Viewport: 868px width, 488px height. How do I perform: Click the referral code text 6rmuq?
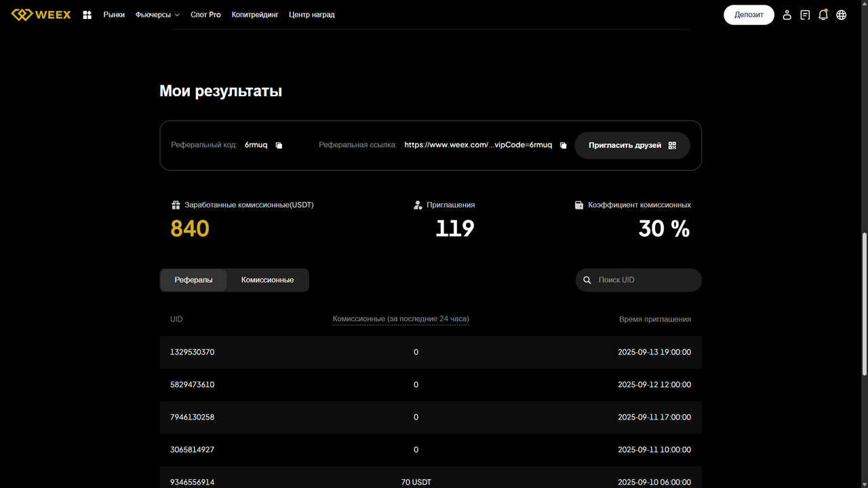pyautogui.click(x=256, y=145)
